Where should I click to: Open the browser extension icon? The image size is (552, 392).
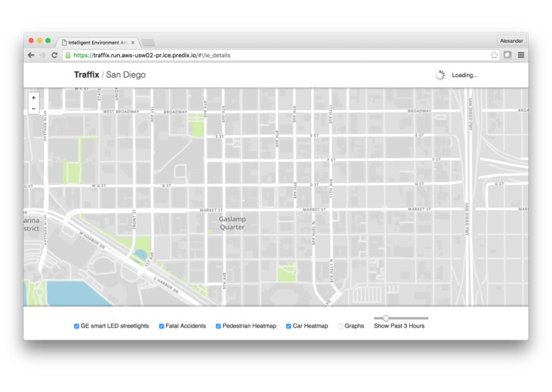pos(508,55)
